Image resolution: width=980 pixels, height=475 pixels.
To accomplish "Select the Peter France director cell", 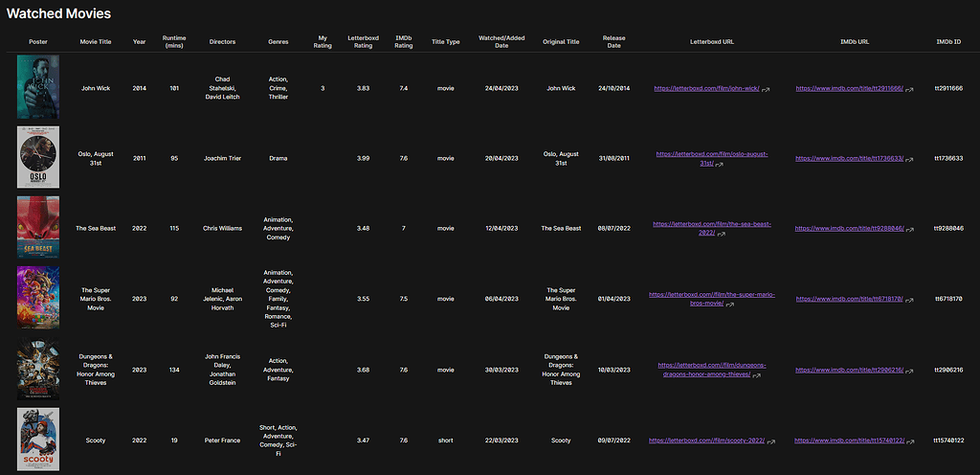I will 222,441.
